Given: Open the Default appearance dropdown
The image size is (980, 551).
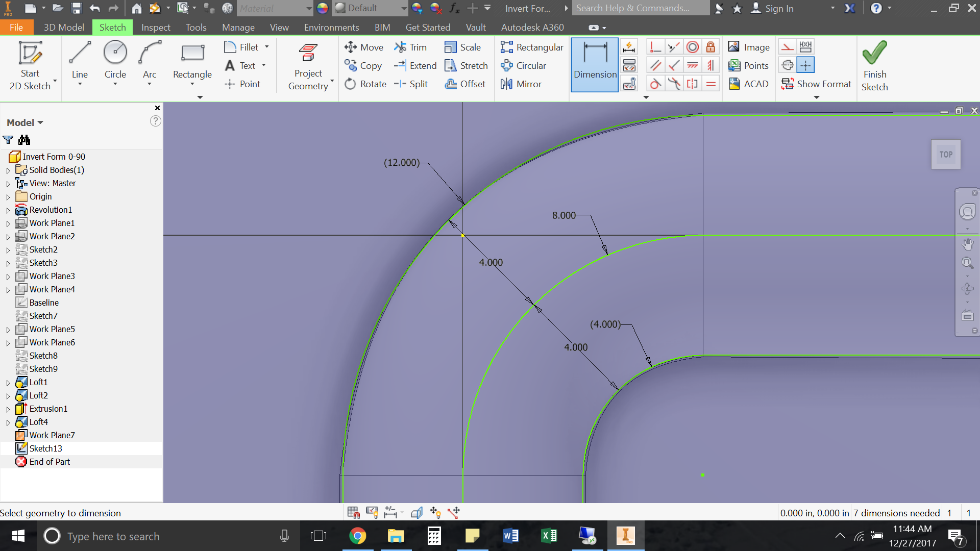Looking at the screenshot, I should (403, 8).
